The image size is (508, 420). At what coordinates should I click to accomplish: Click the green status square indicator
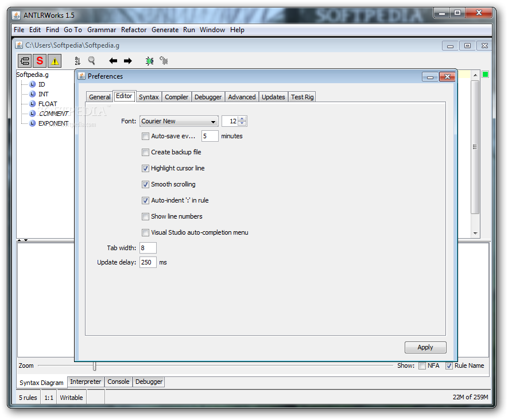point(485,75)
